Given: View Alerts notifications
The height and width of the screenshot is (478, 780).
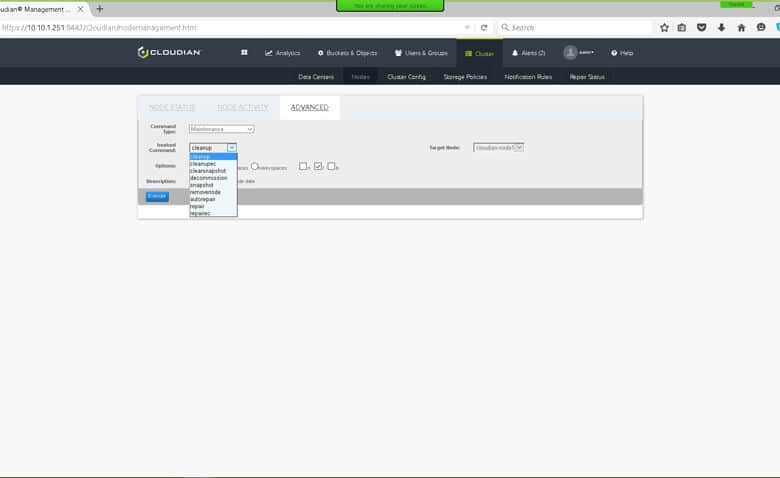Looking at the screenshot, I should [x=528, y=53].
